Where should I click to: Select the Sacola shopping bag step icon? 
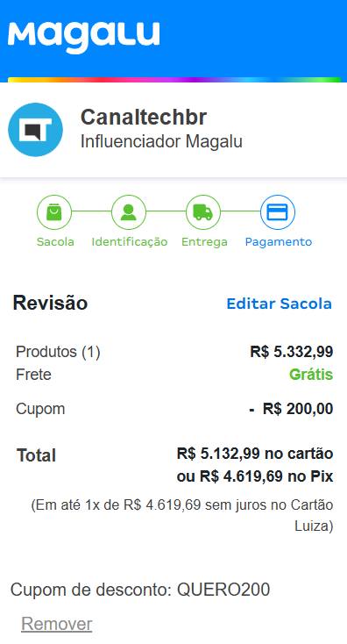coord(54,212)
